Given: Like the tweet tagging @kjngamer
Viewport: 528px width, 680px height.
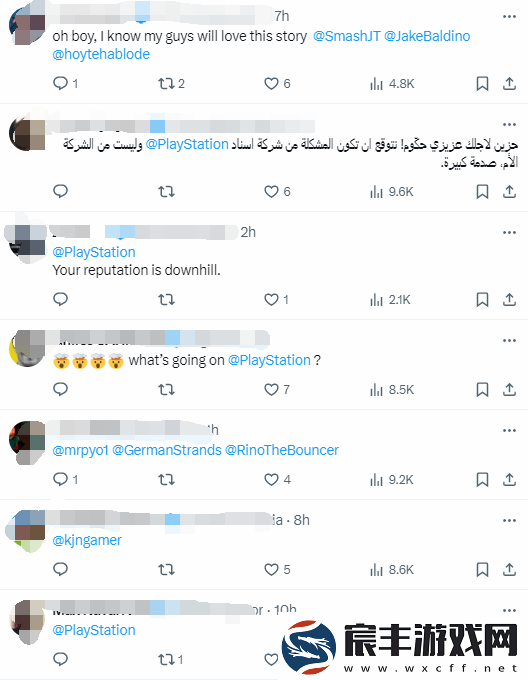Looking at the screenshot, I should pyautogui.click(x=277, y=569).
